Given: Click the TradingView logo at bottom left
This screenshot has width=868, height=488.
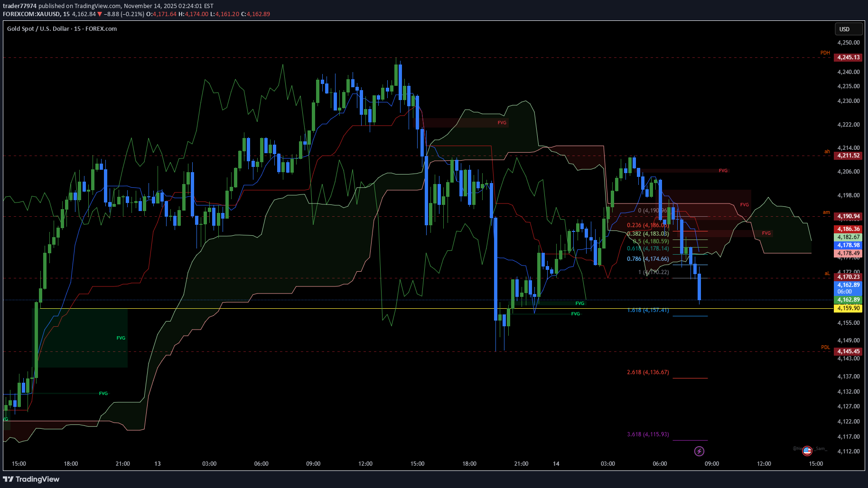Looking at the screenshot, I should click(32, 479).
